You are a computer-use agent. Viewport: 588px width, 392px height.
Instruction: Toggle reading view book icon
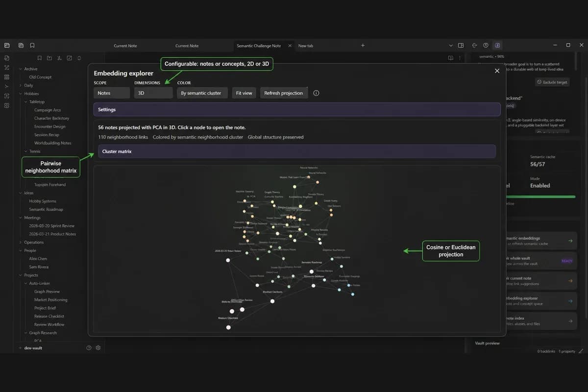point(450,58)
